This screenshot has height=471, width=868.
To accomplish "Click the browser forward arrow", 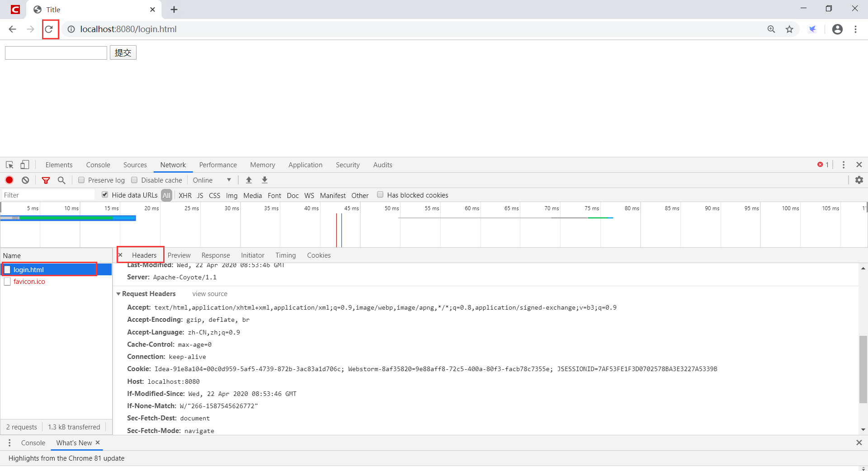I will pos(30,29).
